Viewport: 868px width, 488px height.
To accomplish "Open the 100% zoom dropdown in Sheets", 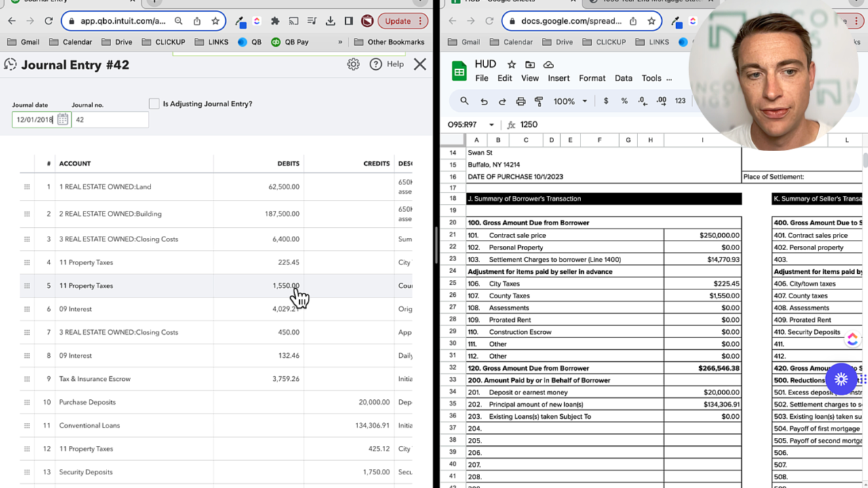I will (569, 100).
